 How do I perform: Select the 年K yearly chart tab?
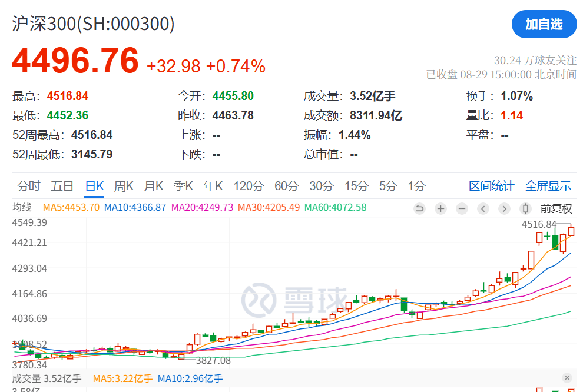pos(213,185)
